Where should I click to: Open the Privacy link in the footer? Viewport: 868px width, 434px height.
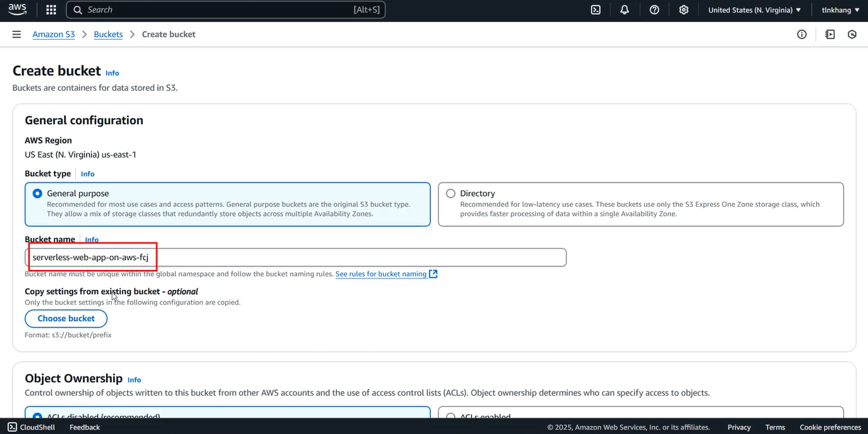pos(739,427)
